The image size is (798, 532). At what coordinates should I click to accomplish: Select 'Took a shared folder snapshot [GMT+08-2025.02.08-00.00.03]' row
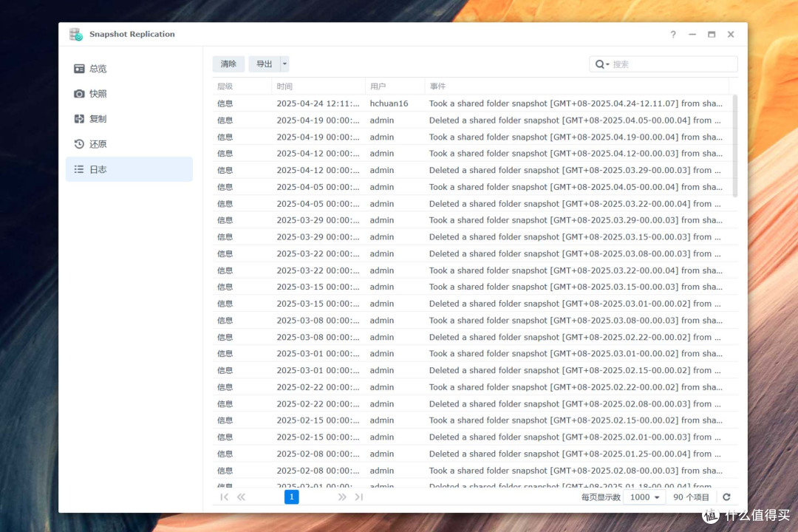pyautogui.click(x=475, y=471)
